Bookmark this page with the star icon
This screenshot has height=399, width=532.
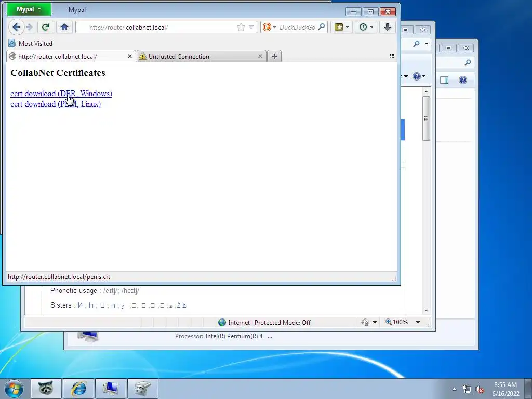point(241,27)
